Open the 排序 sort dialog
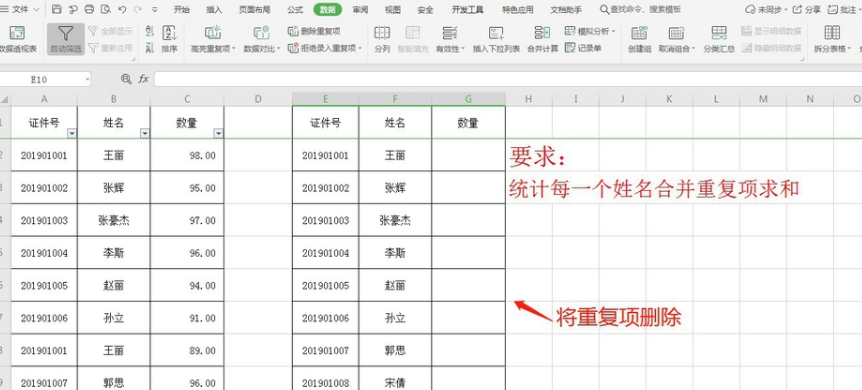862x390 pixels. click(x=169, y=39)
